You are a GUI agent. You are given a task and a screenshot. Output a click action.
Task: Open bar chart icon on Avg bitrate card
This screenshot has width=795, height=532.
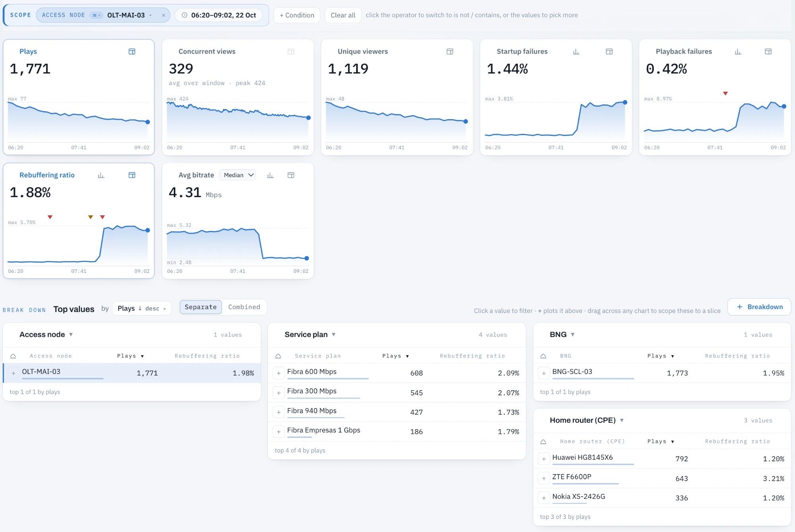point(270,175)
